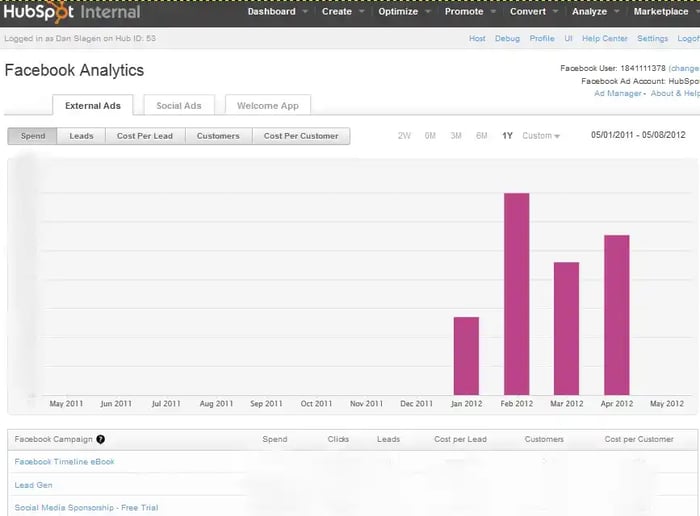Click the Feb 2012 chart bar
The height and width of the screenshot is (516, 700).
[x=516, y=293]
